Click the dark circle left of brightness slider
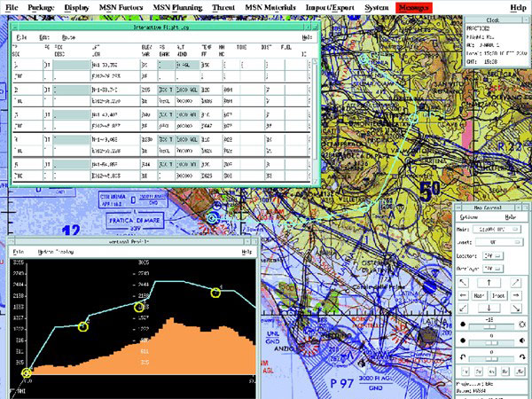This screenshot has width=532, height=399. click(463, 325)
